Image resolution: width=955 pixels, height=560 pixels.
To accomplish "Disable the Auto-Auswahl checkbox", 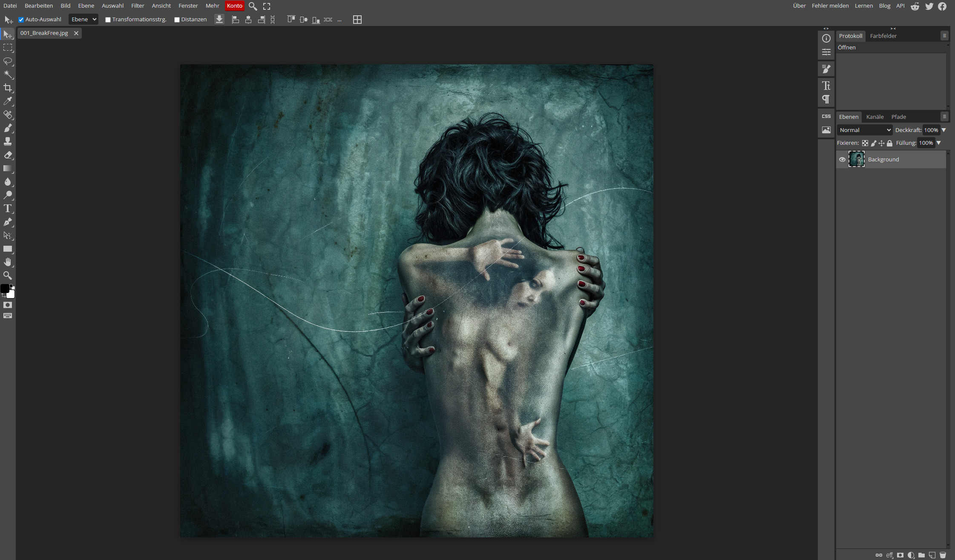I will [x=21, y=20].
